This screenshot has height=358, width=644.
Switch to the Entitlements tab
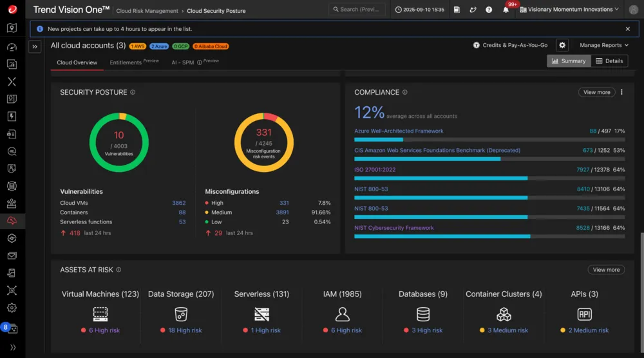coord(126,62)
